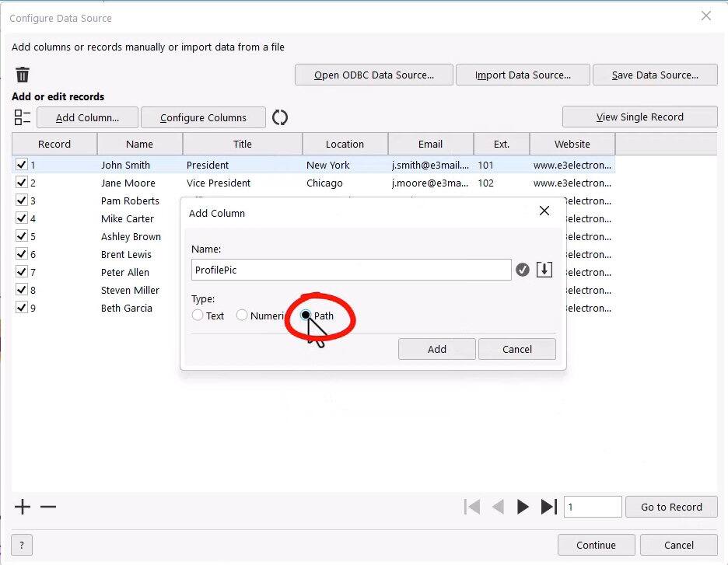Click the insert field arrow icon
This screenshot has height=565, width=728.
click(544, 270)
